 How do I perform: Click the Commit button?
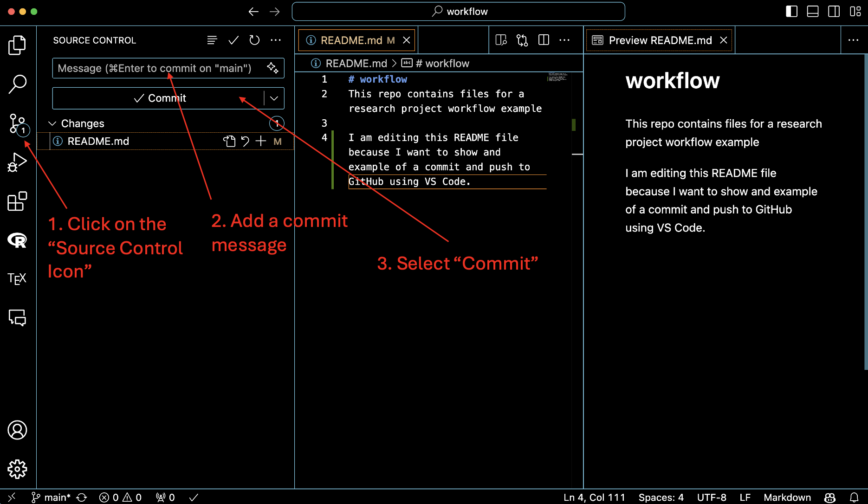coord(158,98)
